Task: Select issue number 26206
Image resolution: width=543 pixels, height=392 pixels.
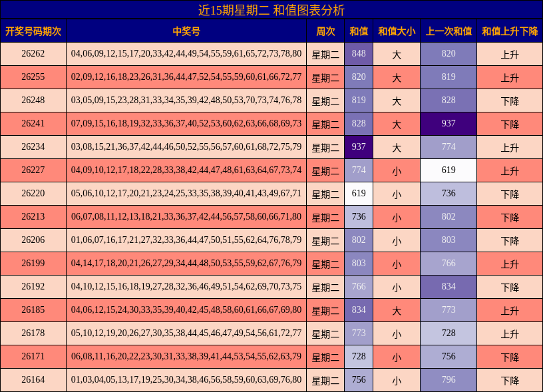Action: (x=33, y=240)
